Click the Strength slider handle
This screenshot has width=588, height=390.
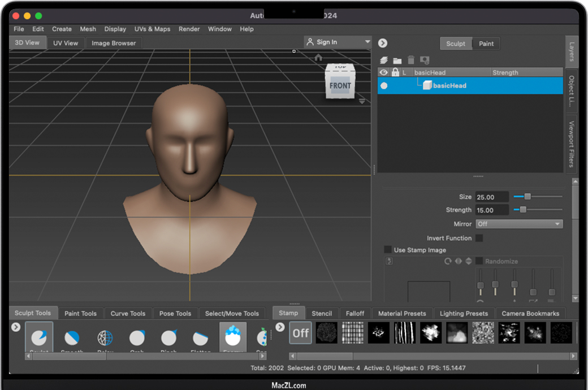coord(523,210)
